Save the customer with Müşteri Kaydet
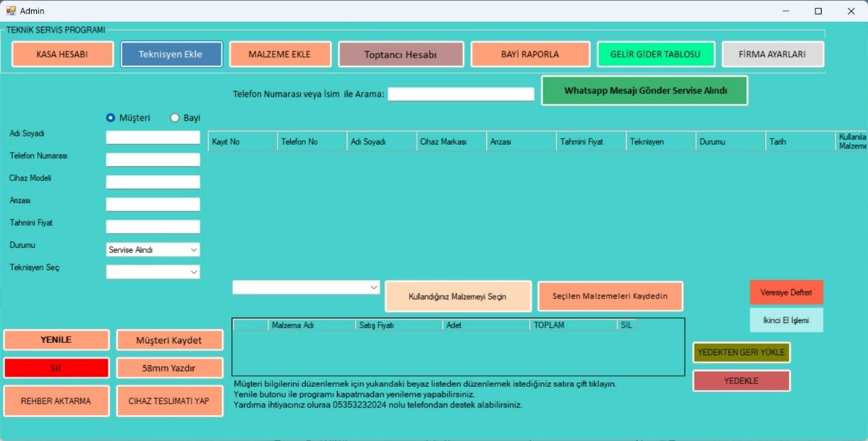The image size is (868, 441). (x=169, y=340)
